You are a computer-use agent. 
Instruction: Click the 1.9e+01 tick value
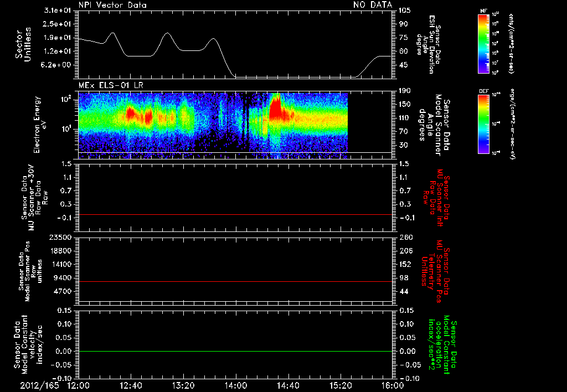click(x=58, y=38)
